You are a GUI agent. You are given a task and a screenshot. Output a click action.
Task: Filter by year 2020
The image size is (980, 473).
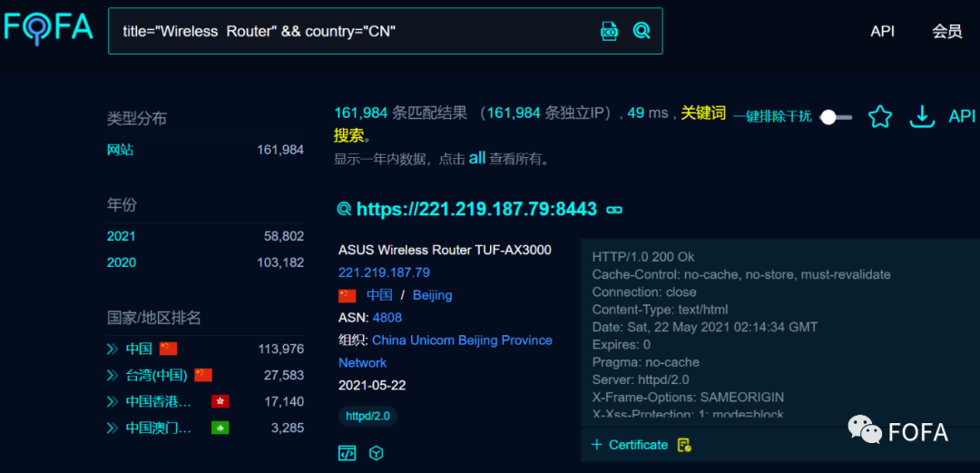[121, 262]
